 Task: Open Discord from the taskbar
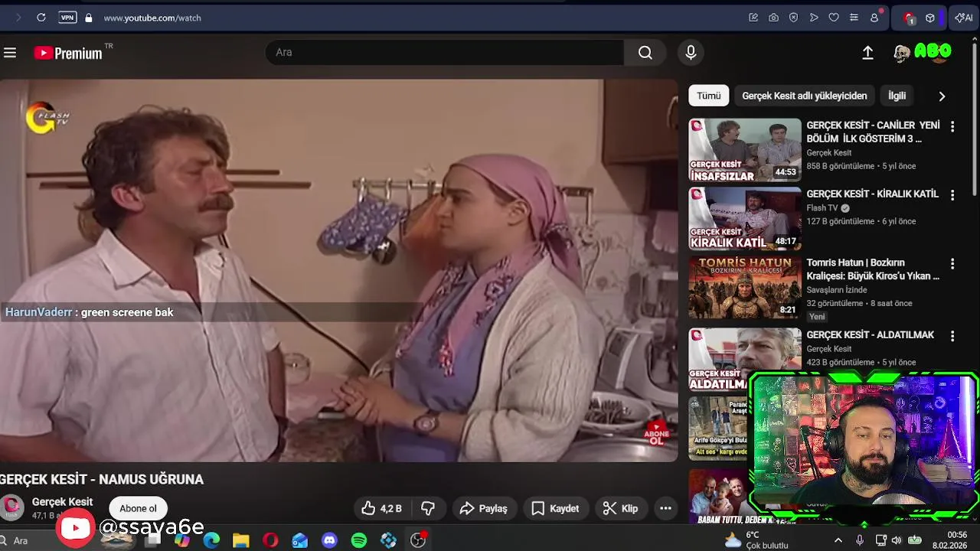click(x=329, y=540)
